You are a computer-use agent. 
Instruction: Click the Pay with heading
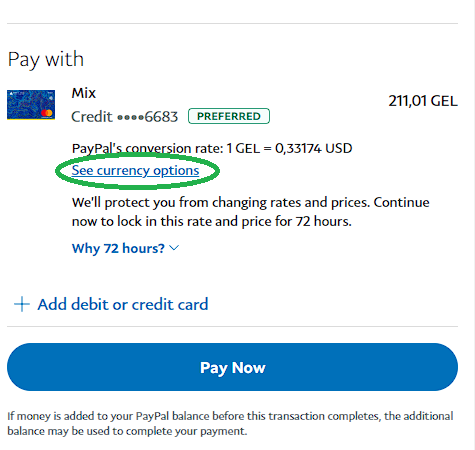46,60
